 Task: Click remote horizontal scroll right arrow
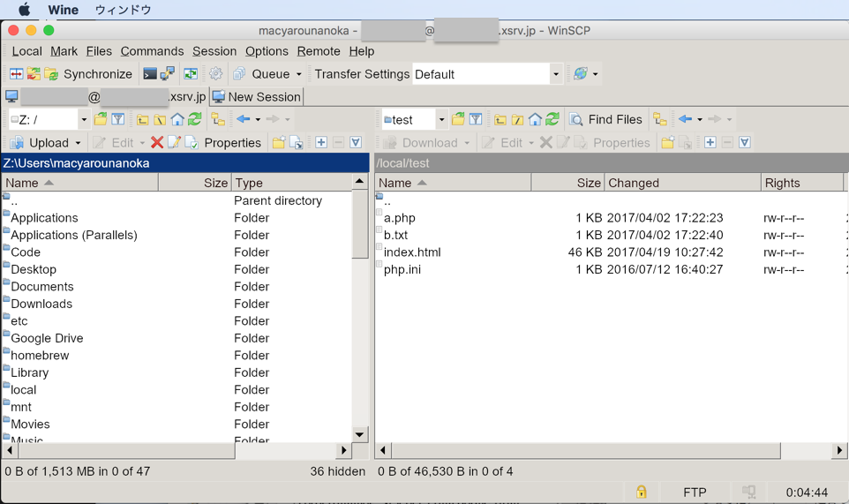tap(839, 450)
